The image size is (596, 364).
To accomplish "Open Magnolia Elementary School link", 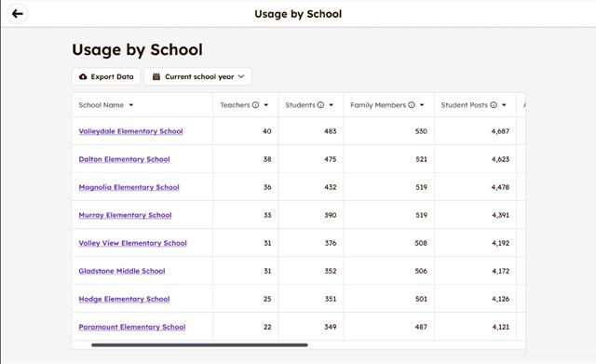I will coord(129,187).
